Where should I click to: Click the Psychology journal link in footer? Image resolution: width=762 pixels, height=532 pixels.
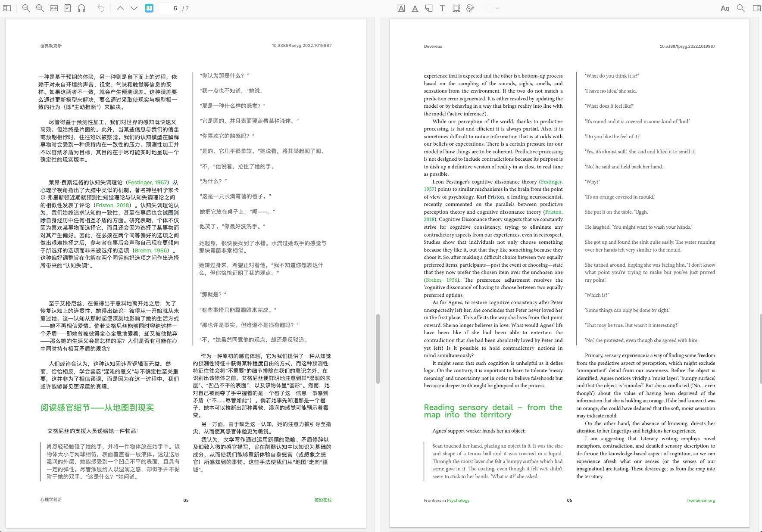click(x=458, y=501)
